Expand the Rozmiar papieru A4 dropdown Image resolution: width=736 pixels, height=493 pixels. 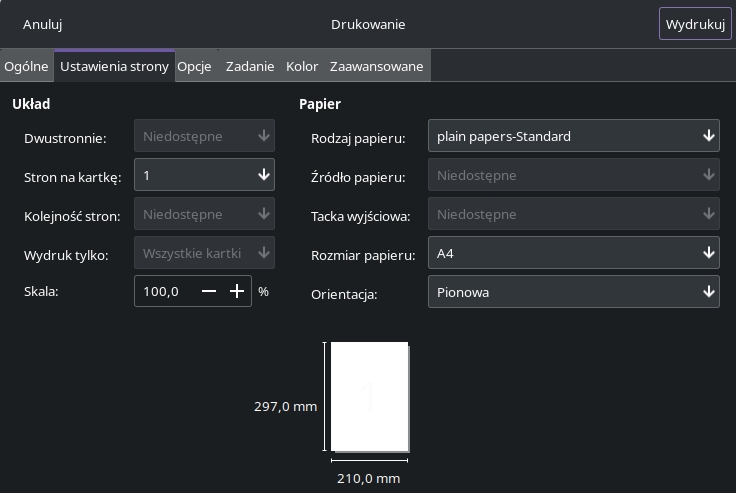tap(574, 253)
